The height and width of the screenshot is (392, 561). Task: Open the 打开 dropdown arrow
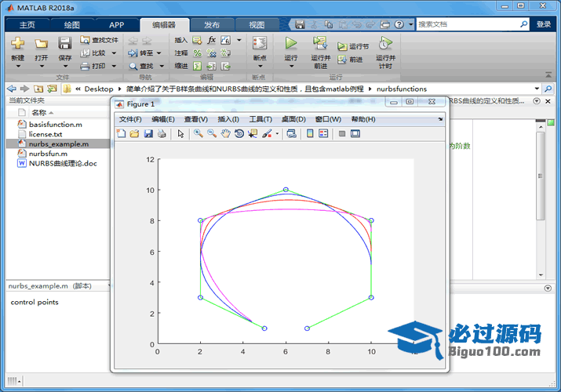pos(42,66)
